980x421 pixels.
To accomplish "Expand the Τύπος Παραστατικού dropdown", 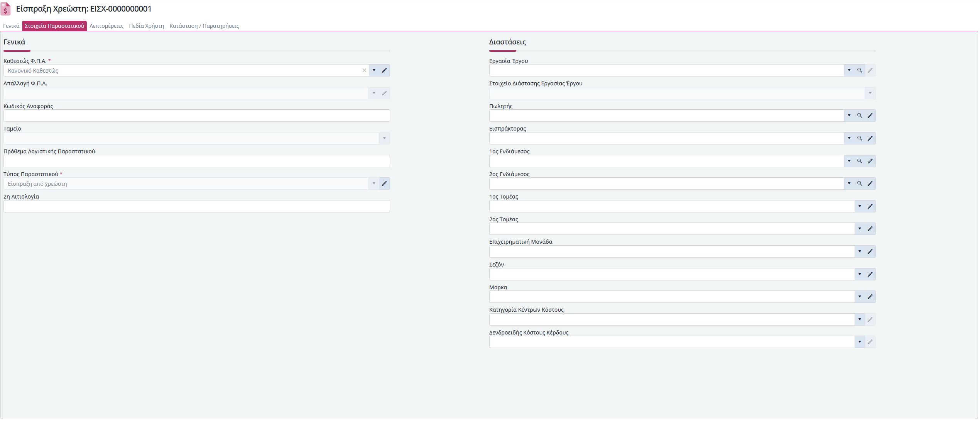I will [x=374, y=183].
